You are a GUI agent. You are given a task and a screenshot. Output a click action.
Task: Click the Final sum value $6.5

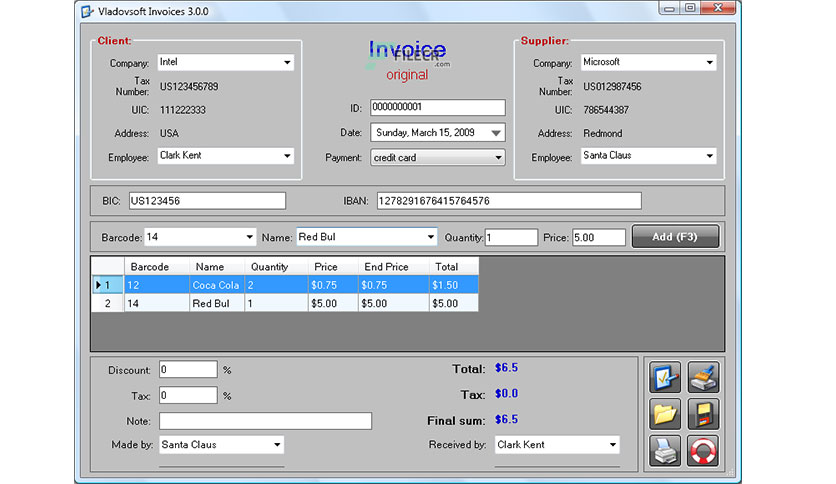pyautogui.click(x=507, y=420)
